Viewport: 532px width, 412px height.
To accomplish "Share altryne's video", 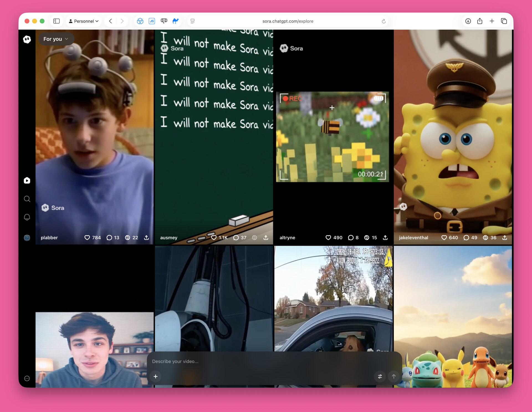I will click(385, 238).
